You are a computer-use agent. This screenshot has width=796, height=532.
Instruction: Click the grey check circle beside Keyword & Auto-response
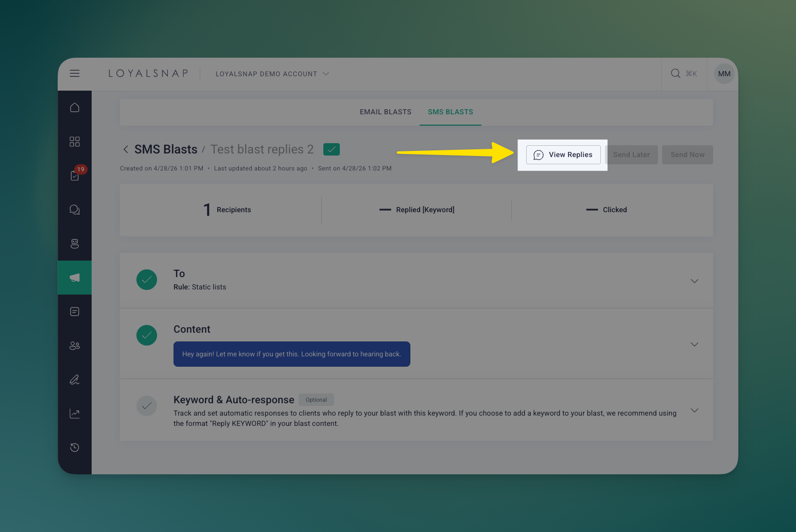click(x=147, y=406)
